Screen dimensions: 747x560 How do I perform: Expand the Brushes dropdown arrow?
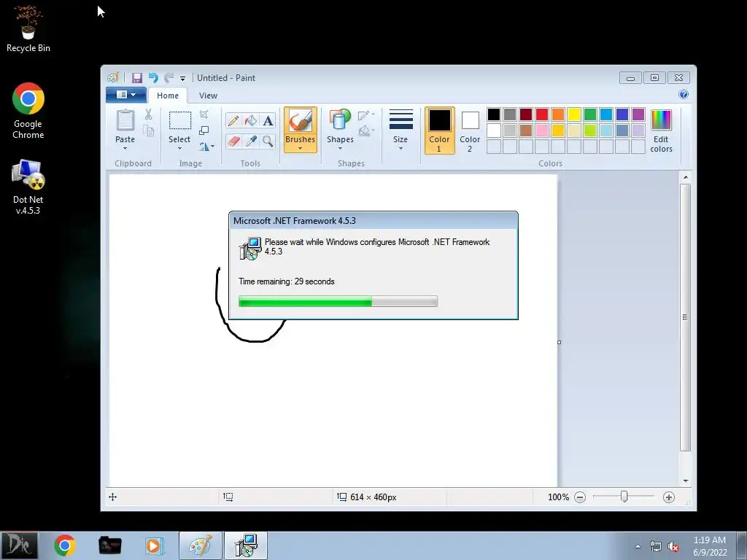300,148
